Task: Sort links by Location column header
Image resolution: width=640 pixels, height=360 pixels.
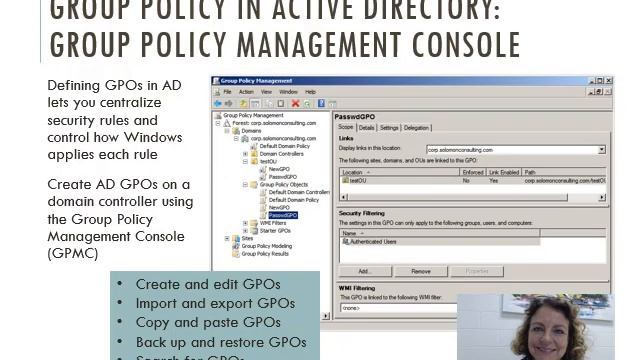Action: tap(400, 172)
